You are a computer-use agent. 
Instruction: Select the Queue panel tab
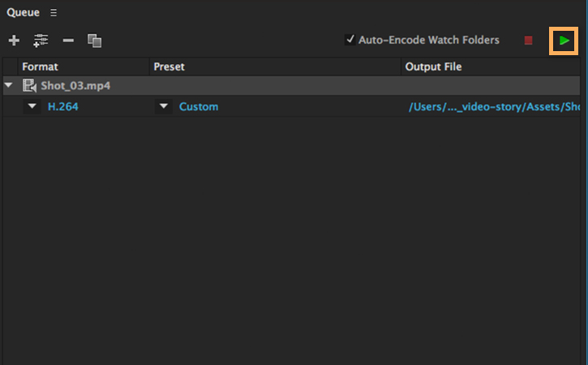point(23,13)
